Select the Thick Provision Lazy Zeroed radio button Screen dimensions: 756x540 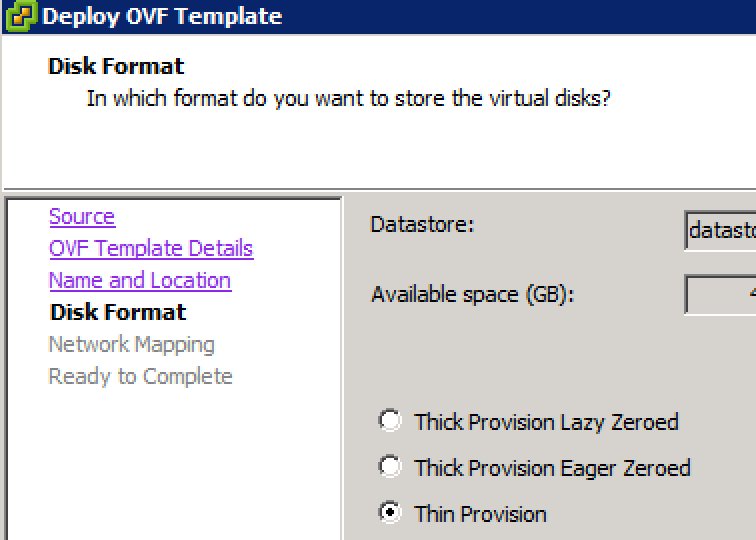pos(390,420)
